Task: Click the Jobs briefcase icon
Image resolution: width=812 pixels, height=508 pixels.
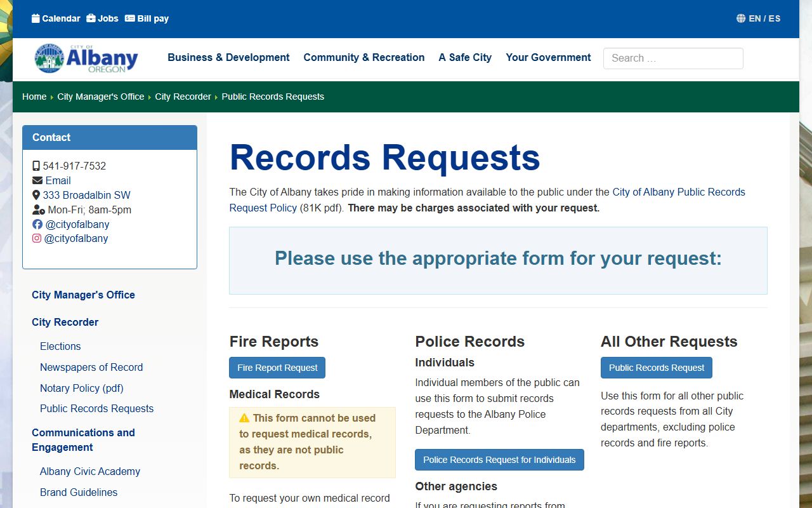Action: coord(91,18)
